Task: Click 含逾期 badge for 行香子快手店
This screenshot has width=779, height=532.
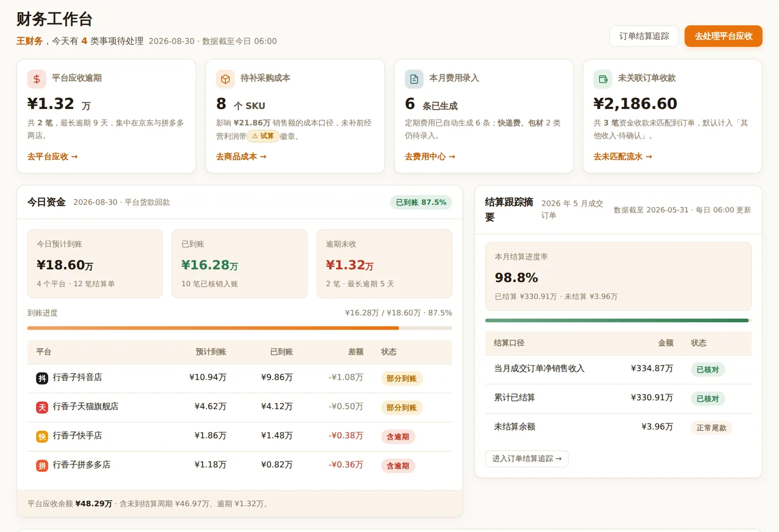Action: point(398,436)
